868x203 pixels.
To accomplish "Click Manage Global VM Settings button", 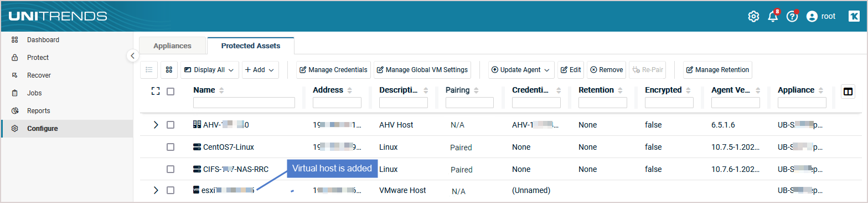I will click(422, 70).
